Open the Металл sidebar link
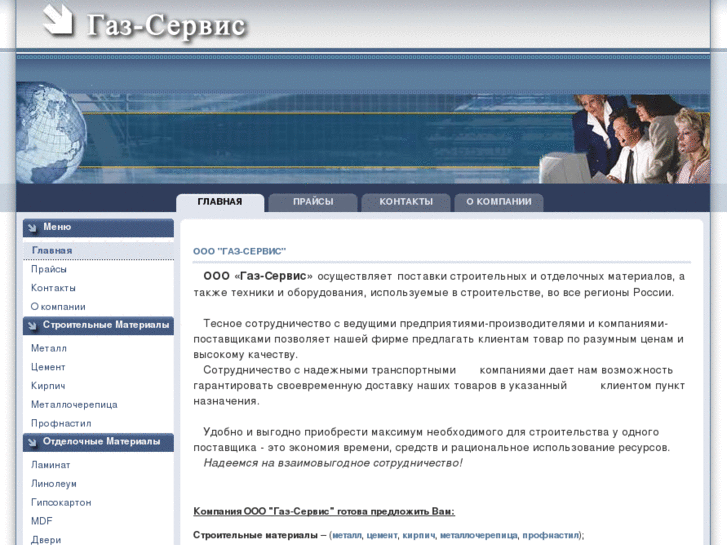Image resolution: width=727 pixels, height=545 pixels. pos(49,348)
